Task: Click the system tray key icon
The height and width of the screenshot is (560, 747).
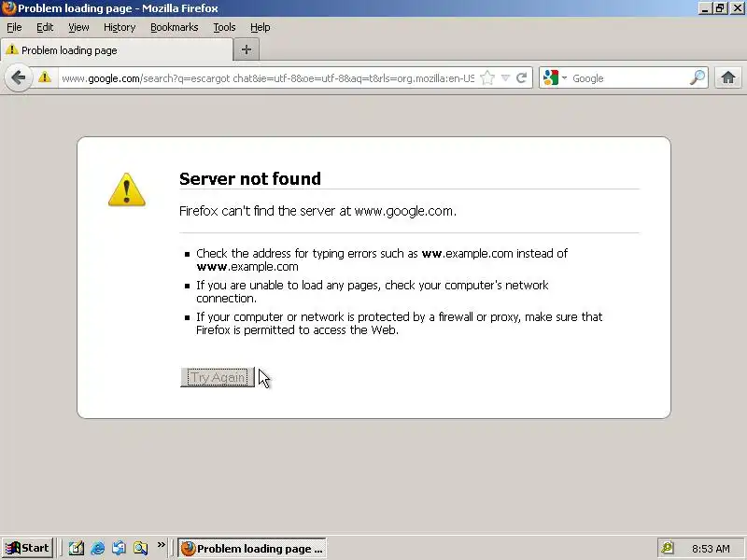Action: tap(668, 548)
